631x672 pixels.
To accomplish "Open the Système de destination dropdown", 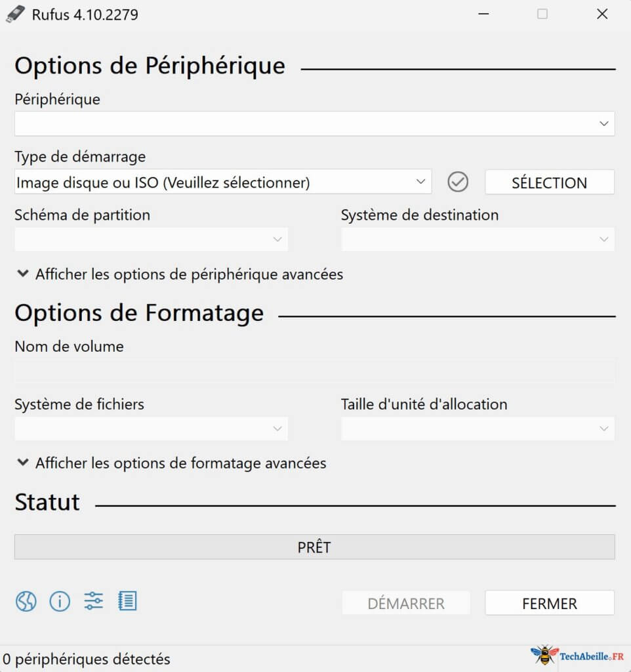I will click(478, 240).
